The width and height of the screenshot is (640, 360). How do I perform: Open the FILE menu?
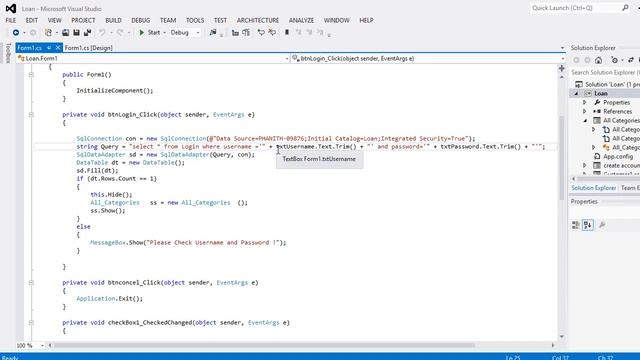[11, 20]
